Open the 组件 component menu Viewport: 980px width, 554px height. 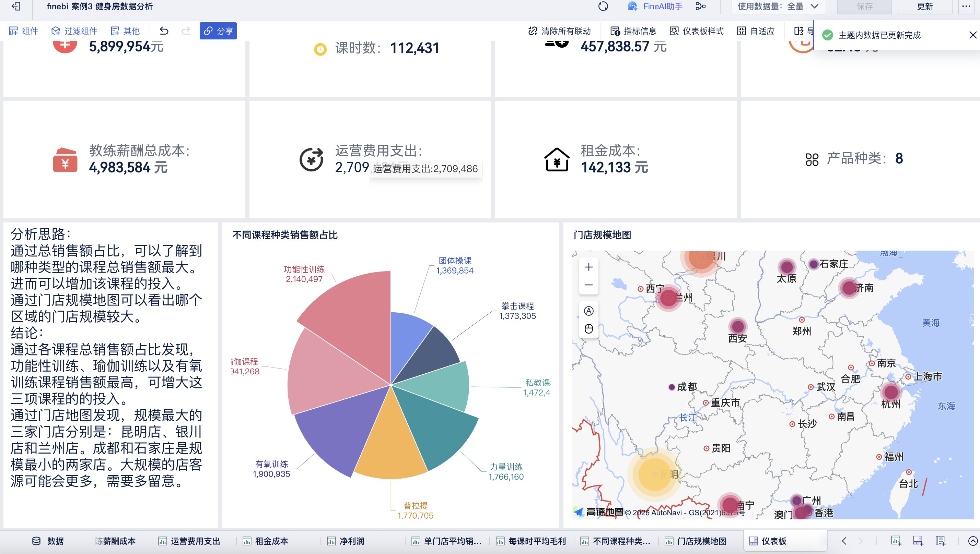[24, 31]
